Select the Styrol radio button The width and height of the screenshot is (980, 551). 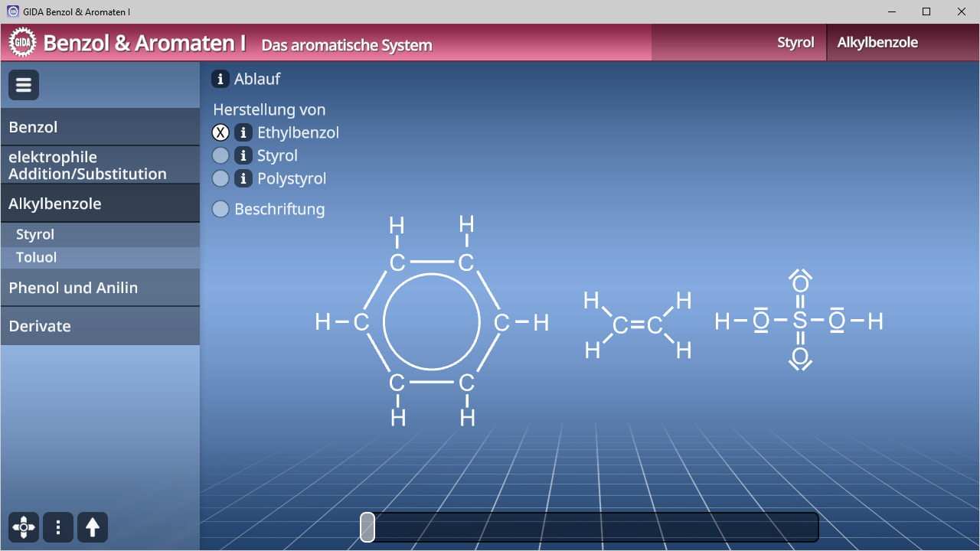point(220,155)
